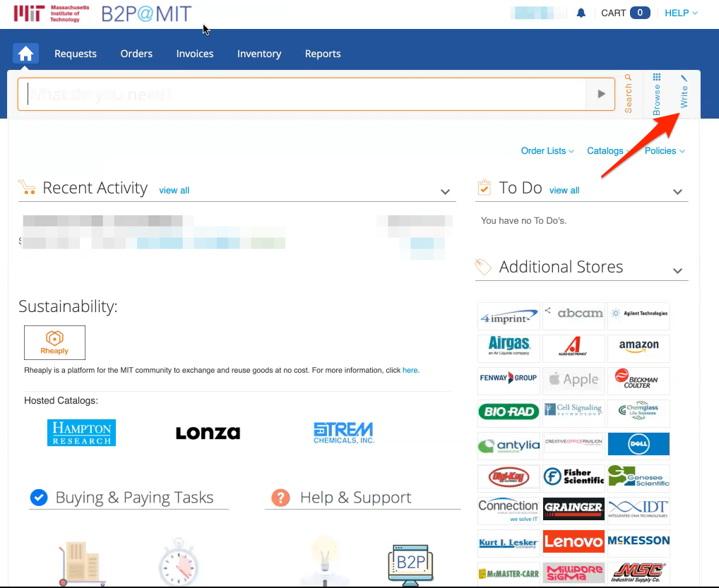Click the B2P monitor icon under Help & Support
719x588 pixels.
coord(410,564)
